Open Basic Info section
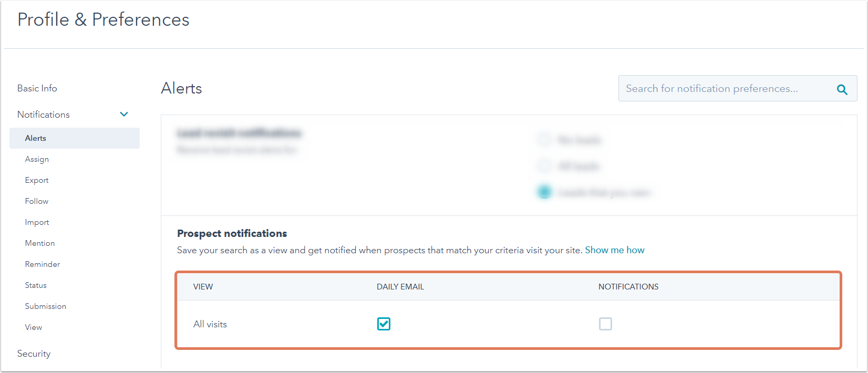Viewport: 868px width, 373px height. point(37,88)
